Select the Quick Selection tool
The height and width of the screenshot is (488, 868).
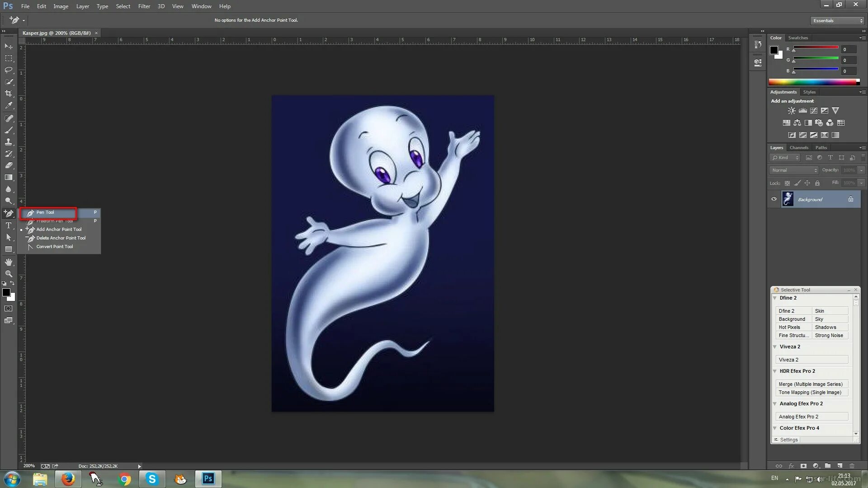(9, 82)
